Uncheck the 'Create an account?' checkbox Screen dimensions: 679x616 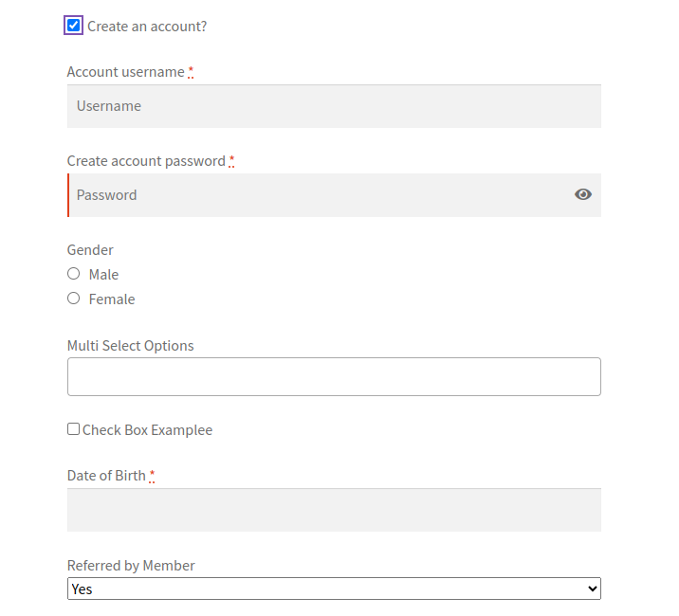coord(74,26)
